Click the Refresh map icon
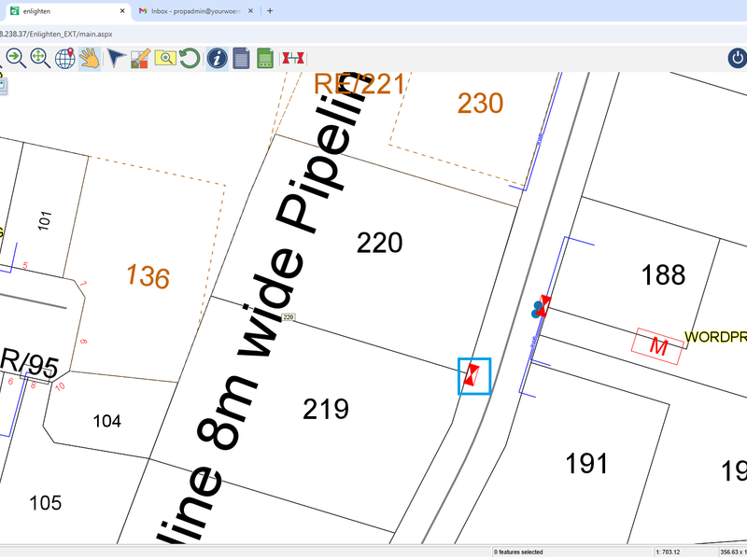 (x=190, y=58)
